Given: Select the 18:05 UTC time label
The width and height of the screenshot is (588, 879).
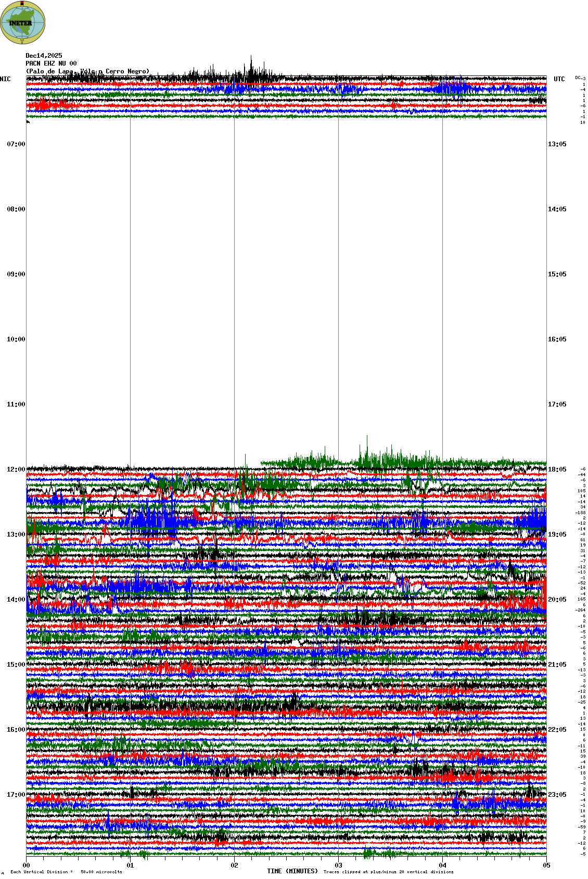Looking at the screenshot, I should click(557, 469).
